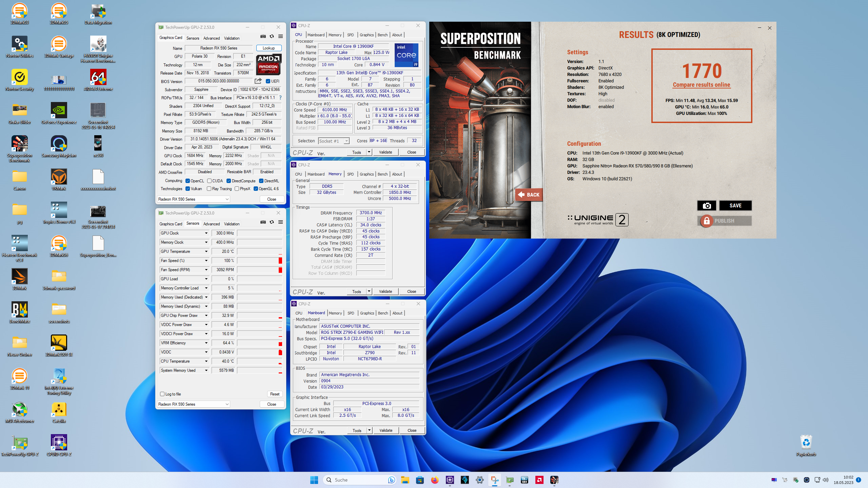
Task: Open Validation tab in GPU-Z Sensors window
Action: [232, 224]
